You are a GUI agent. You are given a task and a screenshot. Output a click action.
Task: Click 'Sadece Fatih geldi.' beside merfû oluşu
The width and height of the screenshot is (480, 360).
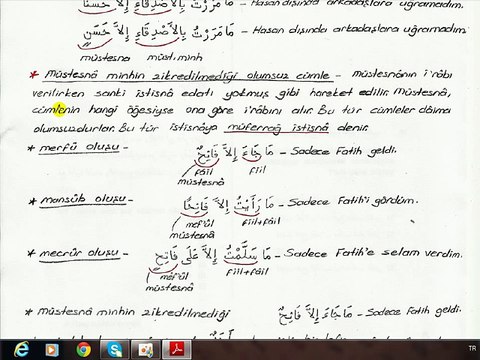point(343,151)
